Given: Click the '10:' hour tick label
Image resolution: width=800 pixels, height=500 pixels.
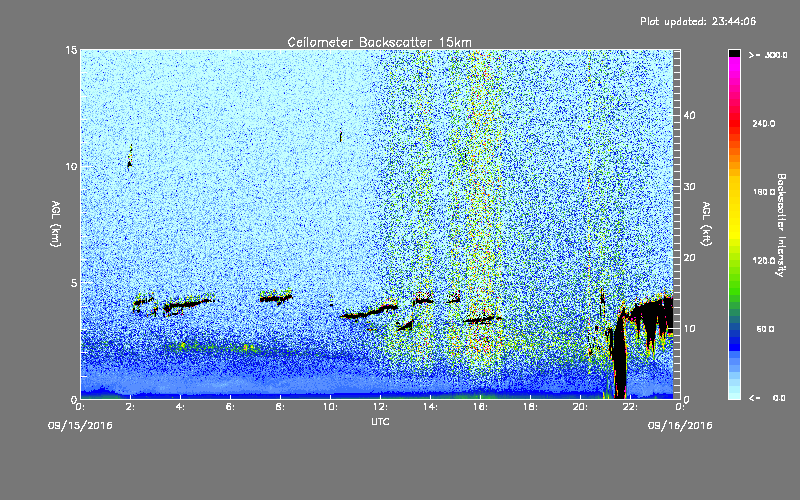Looking at the screenshot, I should 330,407.
